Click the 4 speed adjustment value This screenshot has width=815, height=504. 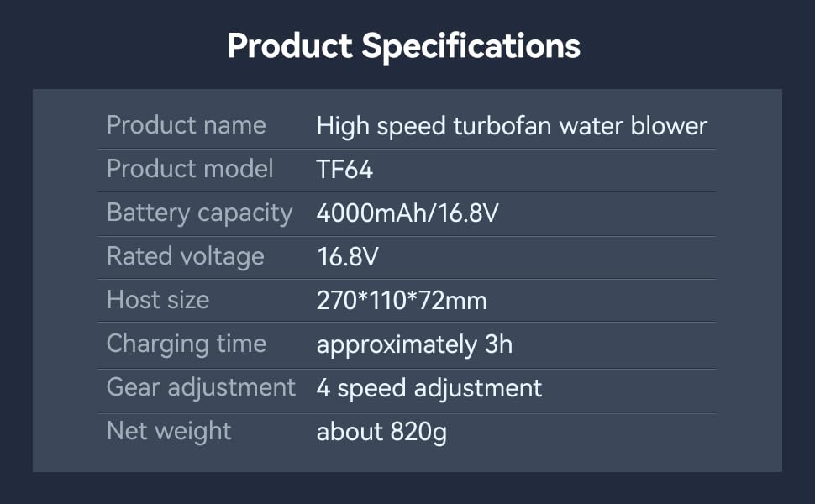coord(429,389)
